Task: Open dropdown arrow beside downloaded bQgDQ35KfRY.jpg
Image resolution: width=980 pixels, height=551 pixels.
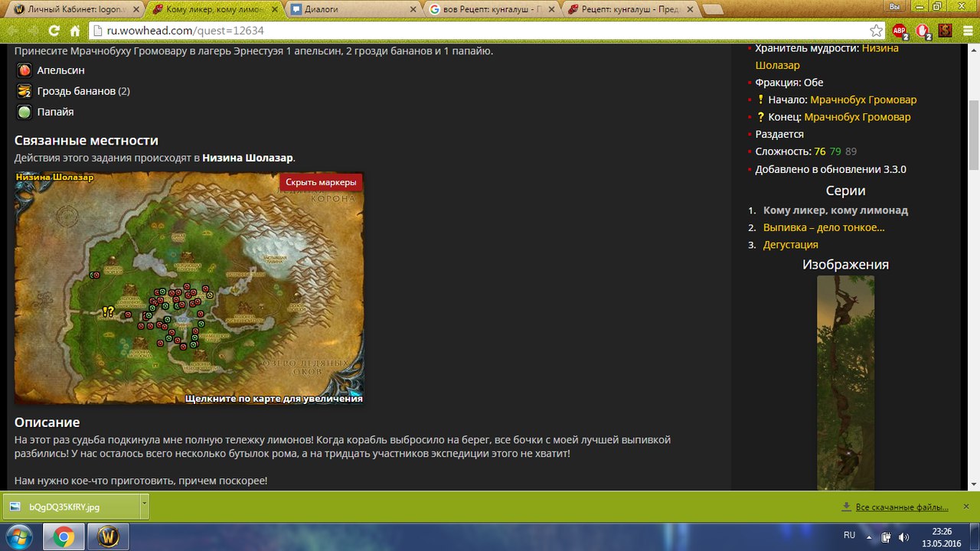Action: click(x=144, y=507)
